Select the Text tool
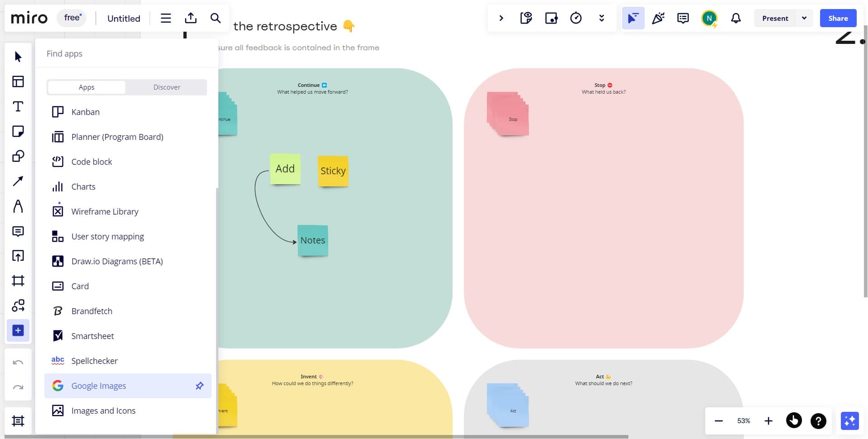 18,106
